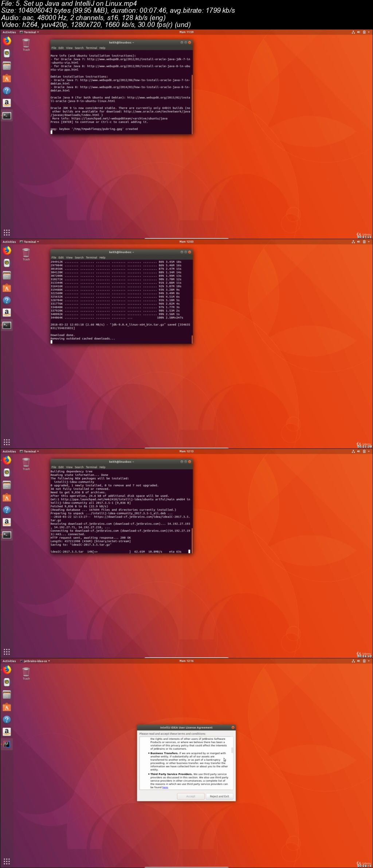
Task: Click the 'Business Transfers.' heading in the license
Action: click(164, 753)
